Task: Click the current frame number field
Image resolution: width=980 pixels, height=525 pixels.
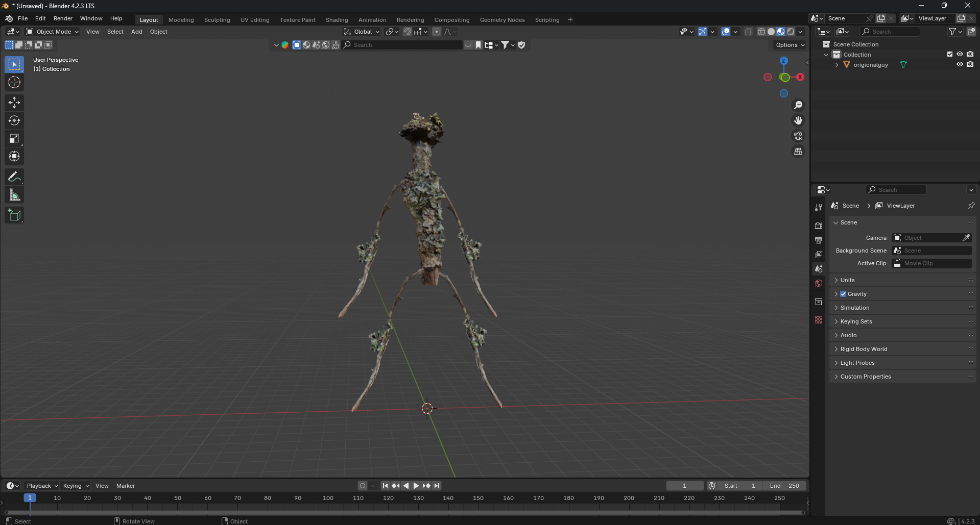Action: (684, 486)
